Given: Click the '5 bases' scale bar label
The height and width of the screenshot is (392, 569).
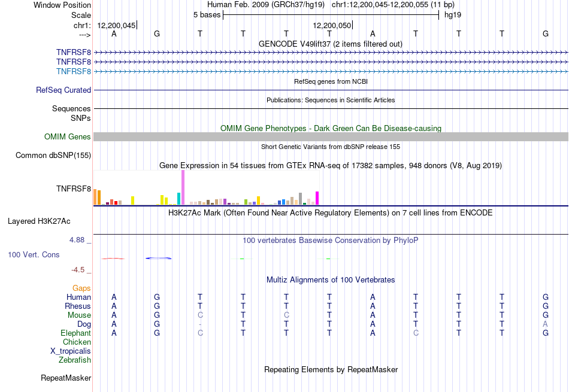Looking at the screenshot, I should [x=207, y=15].
